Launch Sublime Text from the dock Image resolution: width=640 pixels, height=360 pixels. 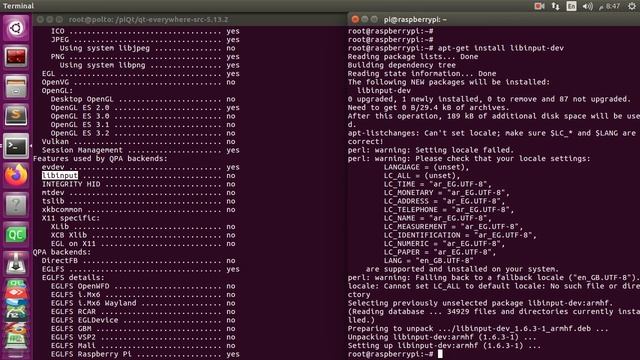coord(16,116)
